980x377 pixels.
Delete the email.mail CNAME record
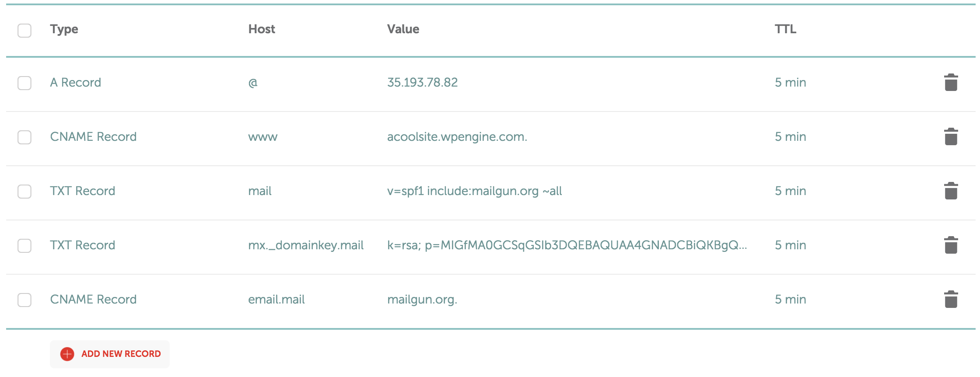click(951, 300)
